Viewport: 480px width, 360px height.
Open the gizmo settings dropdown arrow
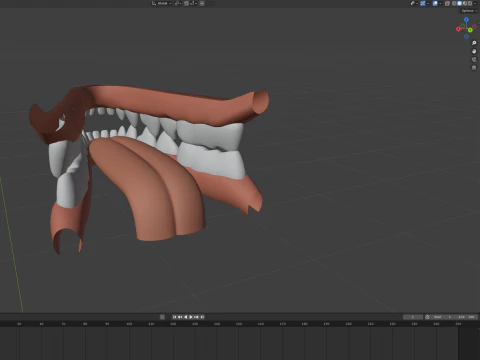point(428,3)
